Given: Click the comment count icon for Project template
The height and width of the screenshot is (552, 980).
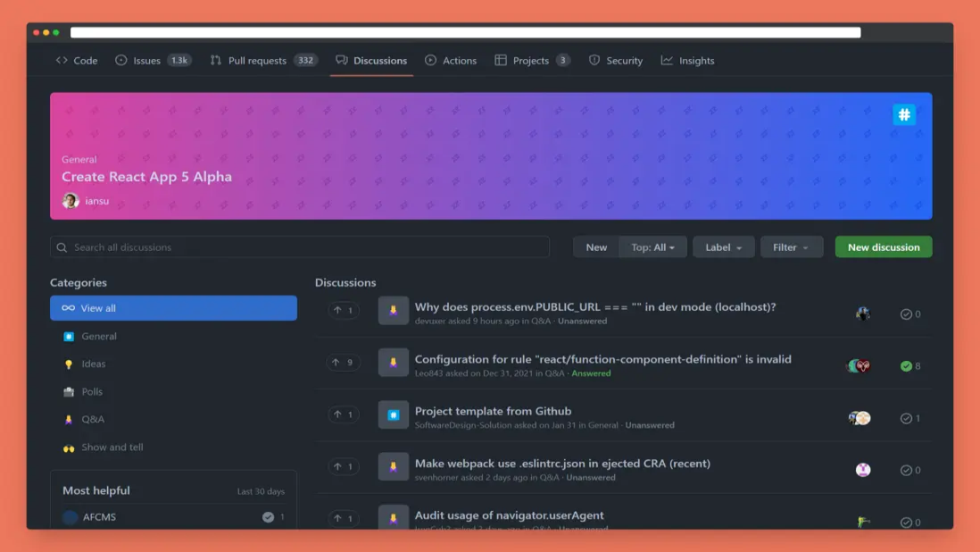Looking at the screenshot, I should coord(906,418).
